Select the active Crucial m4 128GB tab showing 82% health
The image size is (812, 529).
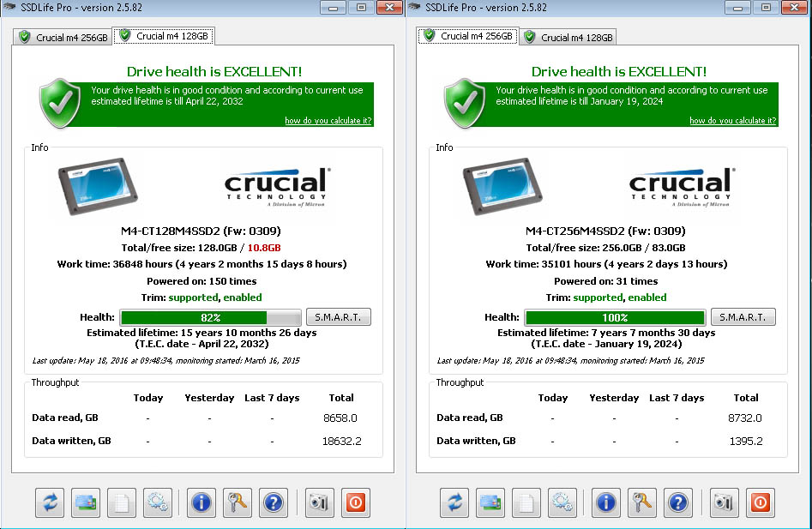164,36
